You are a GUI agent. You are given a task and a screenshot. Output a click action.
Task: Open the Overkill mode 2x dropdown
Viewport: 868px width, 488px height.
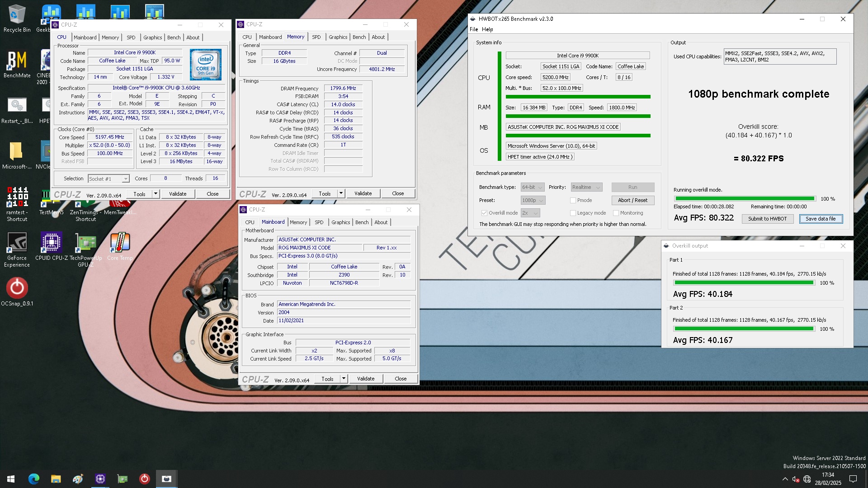pos(530,213)
